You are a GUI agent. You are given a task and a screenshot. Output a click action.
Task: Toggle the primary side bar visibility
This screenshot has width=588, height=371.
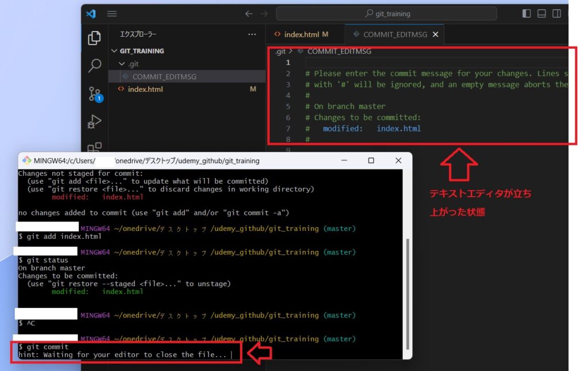coord(527,14)
